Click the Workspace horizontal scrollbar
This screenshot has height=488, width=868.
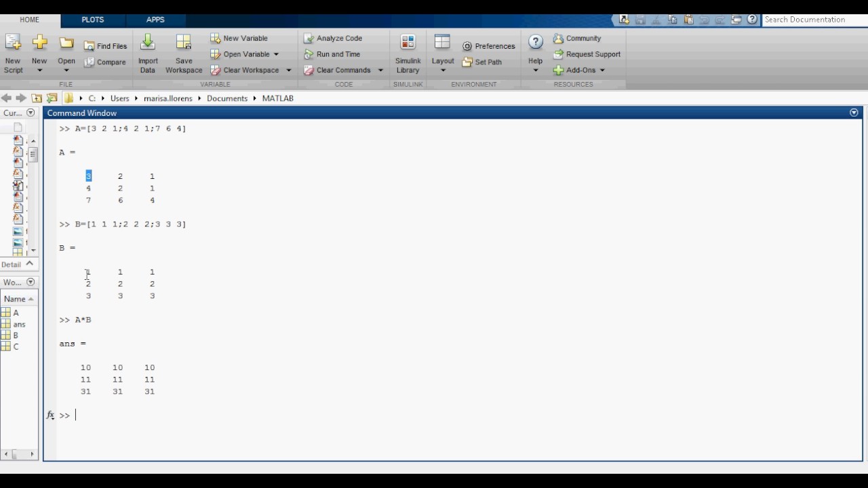pos(20,455)
